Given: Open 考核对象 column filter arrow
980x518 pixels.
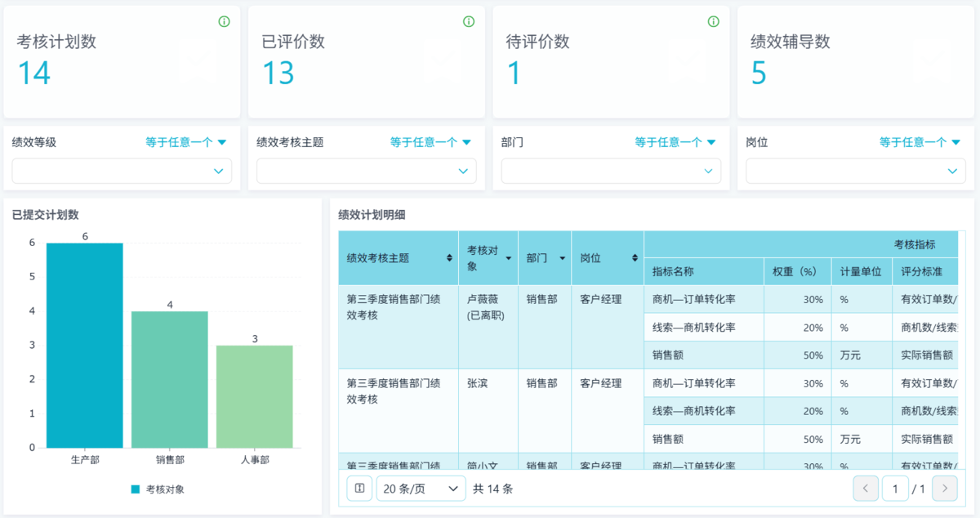Looking at the screenshot, I should 509,258.
